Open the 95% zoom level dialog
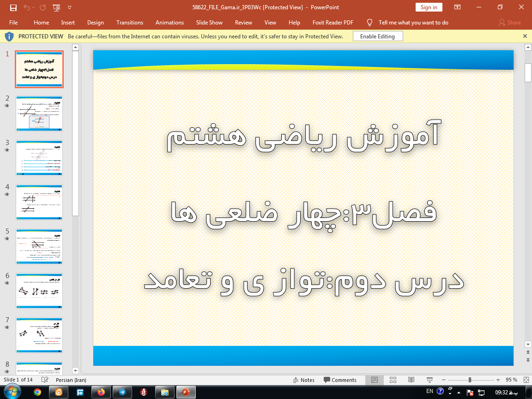 (x=511, y=380)
